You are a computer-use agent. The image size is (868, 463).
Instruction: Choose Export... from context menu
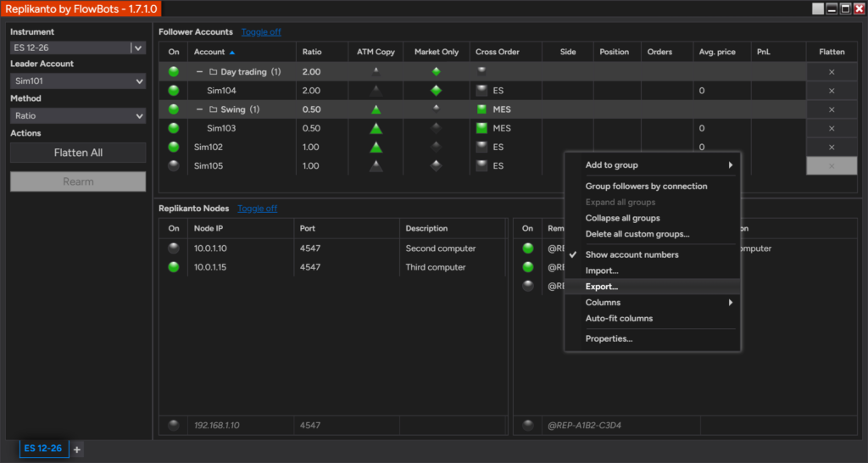[652, 287]
